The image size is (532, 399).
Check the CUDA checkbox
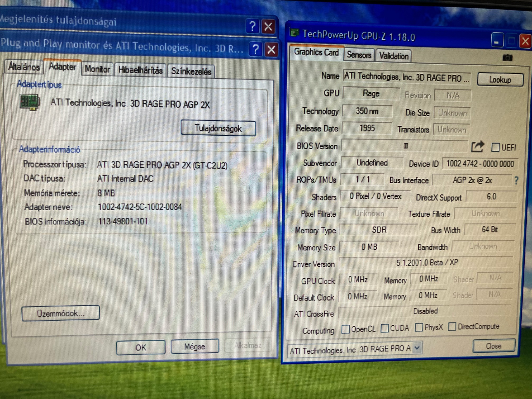(x=384, y=328)
